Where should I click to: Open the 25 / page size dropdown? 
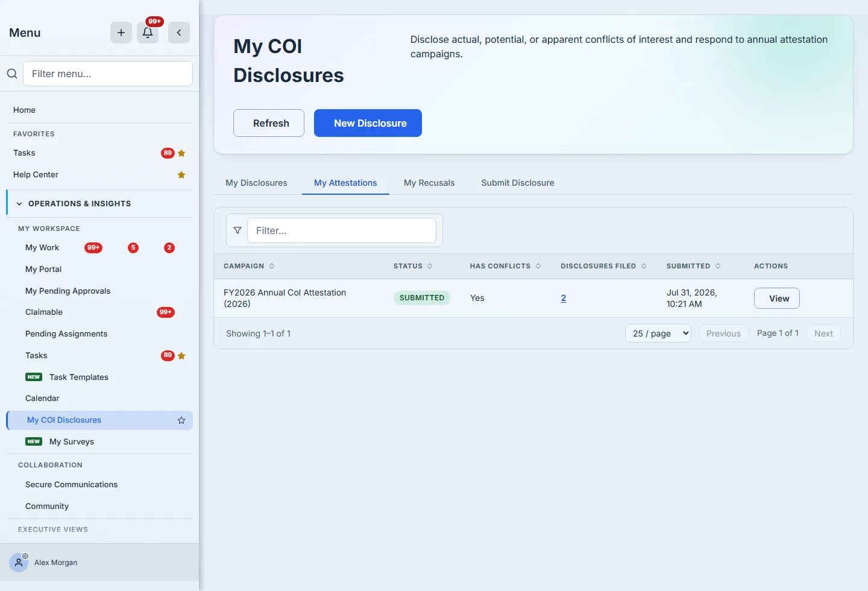[x=658, y=333]
